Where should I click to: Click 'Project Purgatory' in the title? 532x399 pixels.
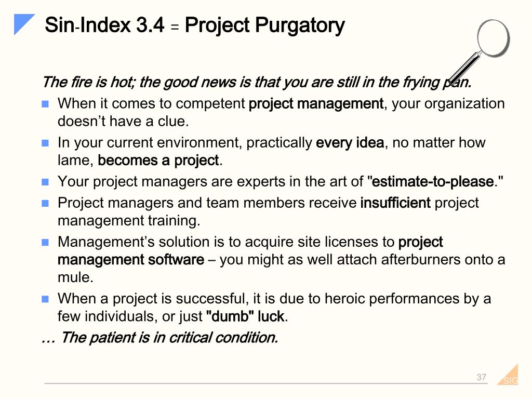click(264, 26)
